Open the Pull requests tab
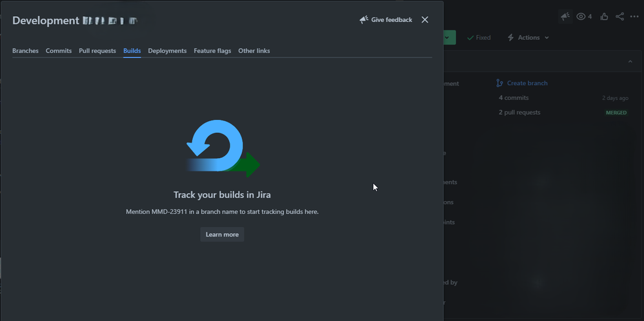 [x=97, y=51]
